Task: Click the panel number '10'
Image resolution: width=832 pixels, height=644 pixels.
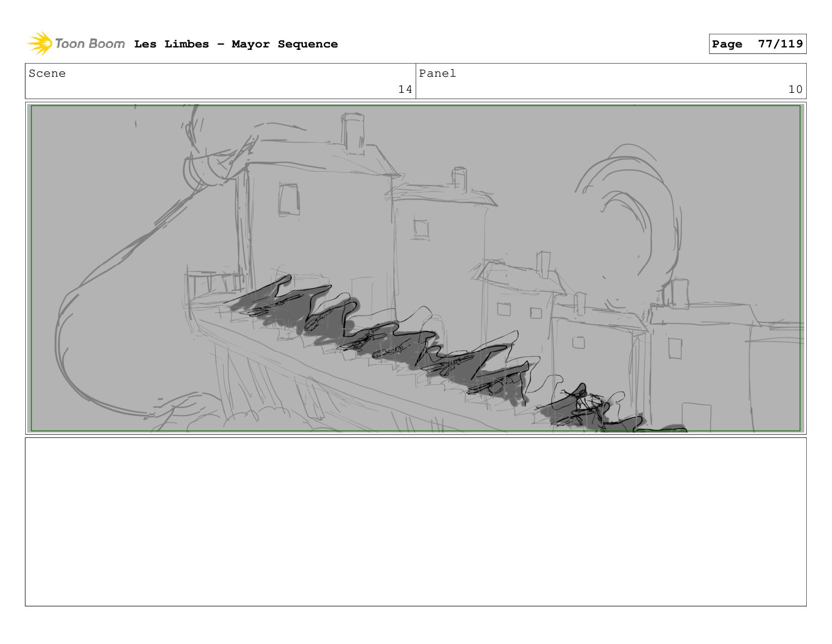Action: pos(795,89)
